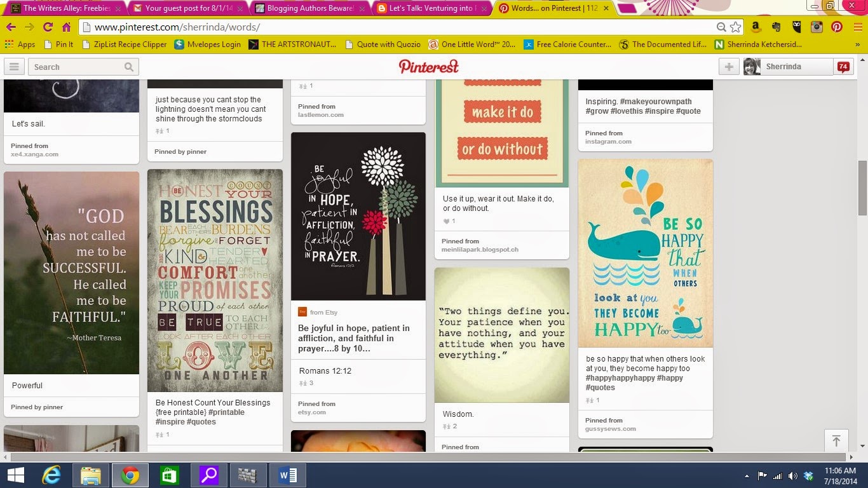The height and width of the screenshot is (488, 868).
Task: Open the Amazon extension icon
Action: click(756, 27)
